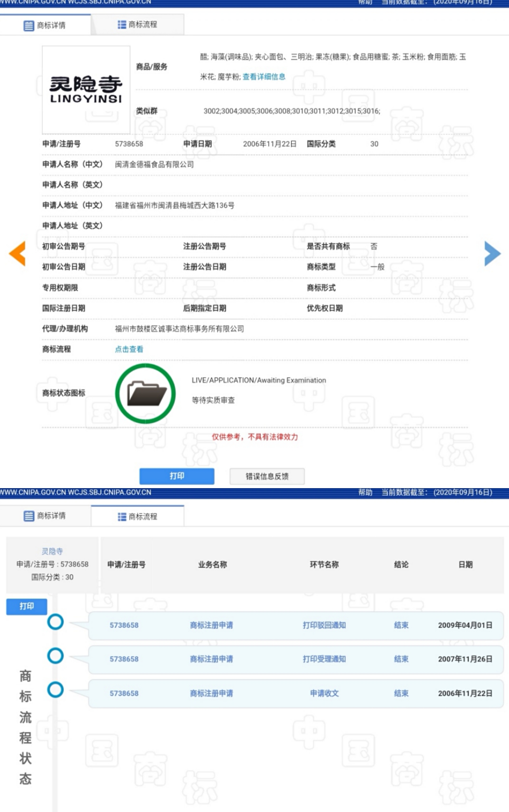Click 点击查看 link beside 商标流程
509x812 pixels.
tap(129, 349)
